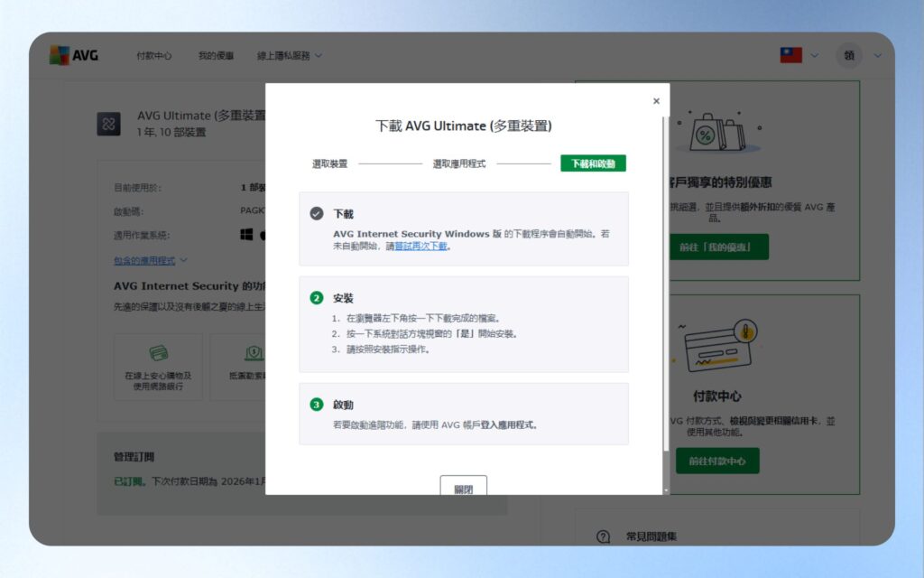Expand the 線上隱私服務 menu
This screenshot has width=924, height=578.
[x=289, y=55]
